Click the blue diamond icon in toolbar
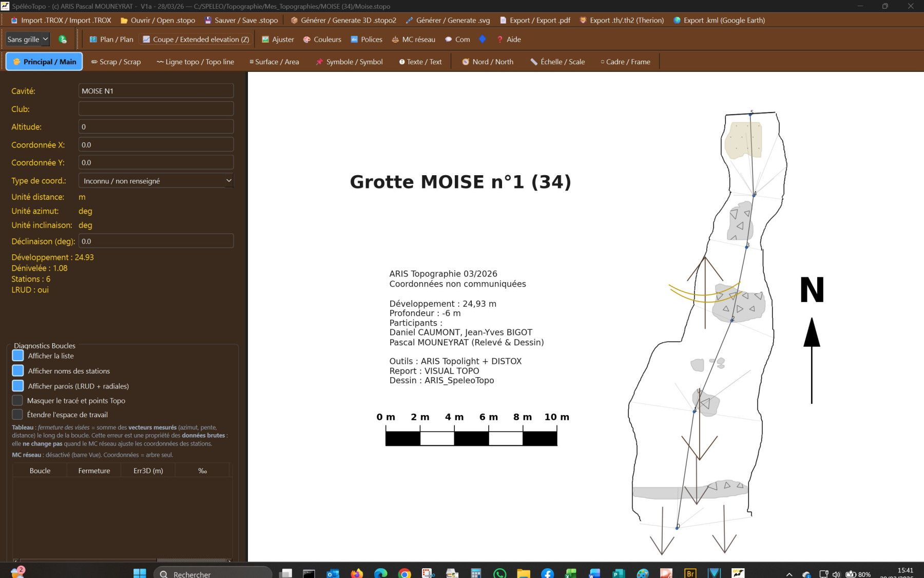Image resolution: width=924 pixels, height=578 pixels. point(483,39)
